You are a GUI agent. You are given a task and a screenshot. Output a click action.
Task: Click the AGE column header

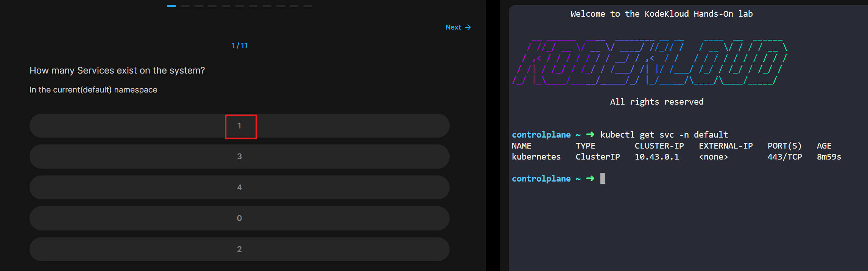pyautogui.click(x=824, y=146)
